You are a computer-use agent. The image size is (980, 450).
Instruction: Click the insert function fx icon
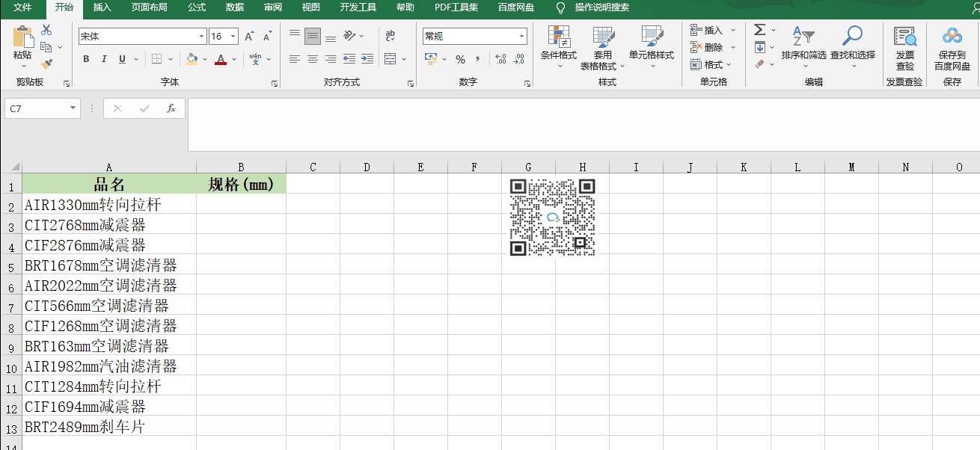point(171,108)
